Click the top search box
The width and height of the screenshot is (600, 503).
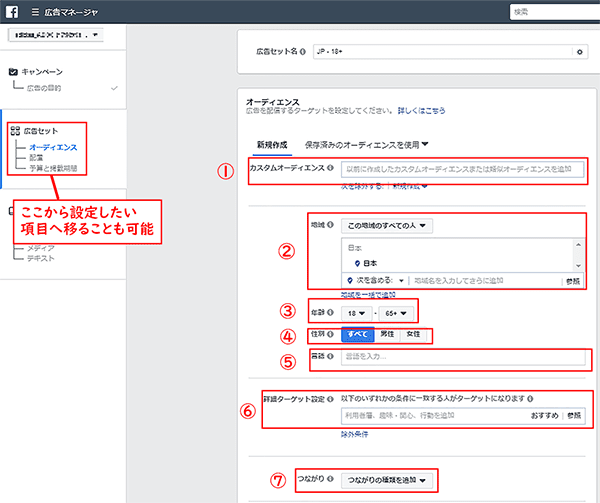555,12
